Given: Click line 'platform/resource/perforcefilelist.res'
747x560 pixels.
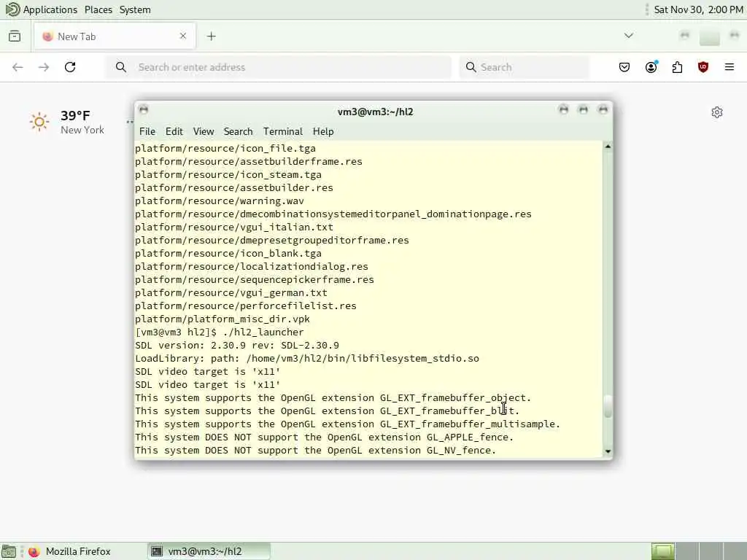Looking at the screenshot, I should pos(245,306).
